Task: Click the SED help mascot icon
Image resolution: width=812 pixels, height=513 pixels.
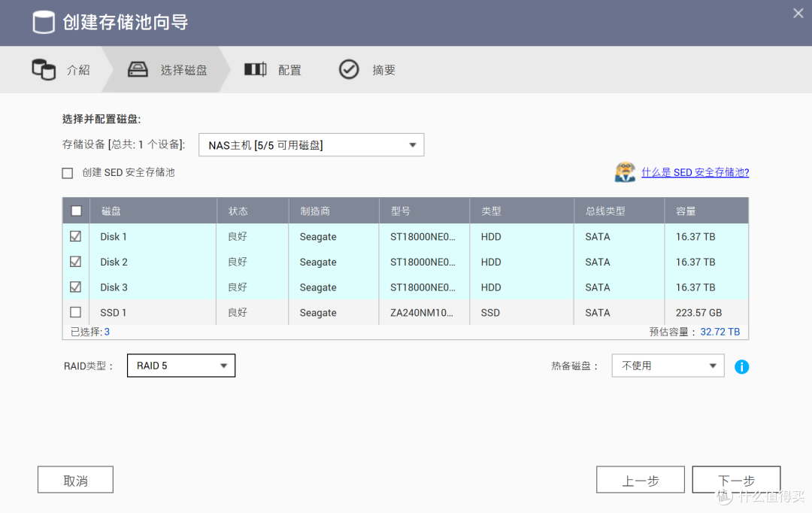Action: click(625, 172)
